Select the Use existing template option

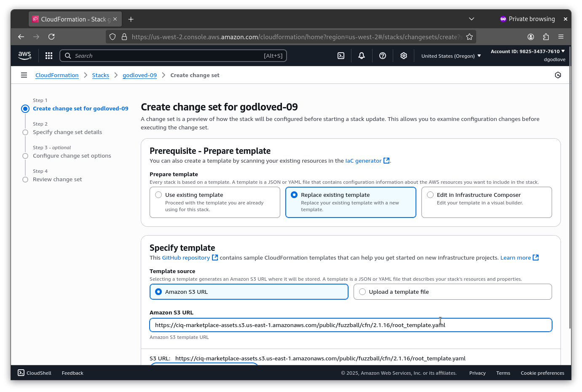(158, 194)
